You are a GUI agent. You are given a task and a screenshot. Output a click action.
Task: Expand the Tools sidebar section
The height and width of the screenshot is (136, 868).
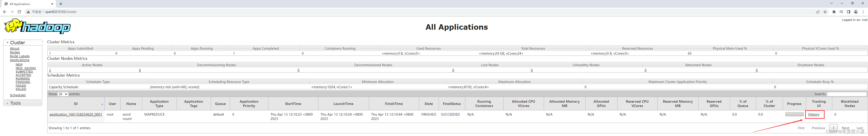click(x=23, y=103)
